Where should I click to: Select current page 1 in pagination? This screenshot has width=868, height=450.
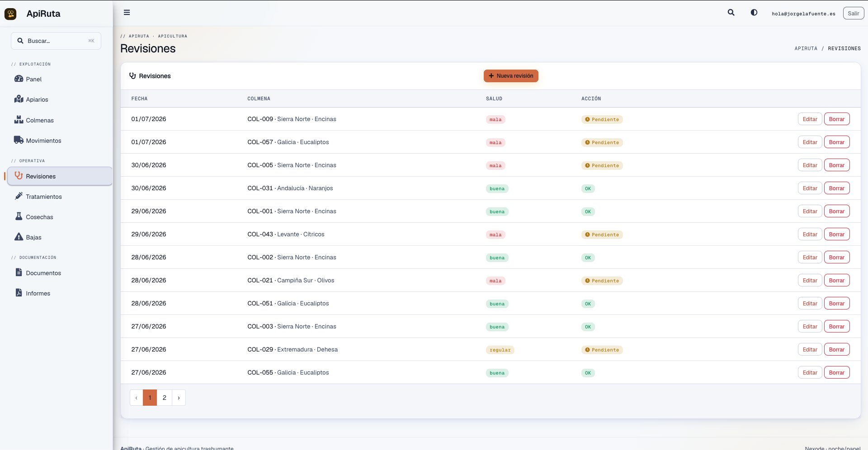(150, 398)
